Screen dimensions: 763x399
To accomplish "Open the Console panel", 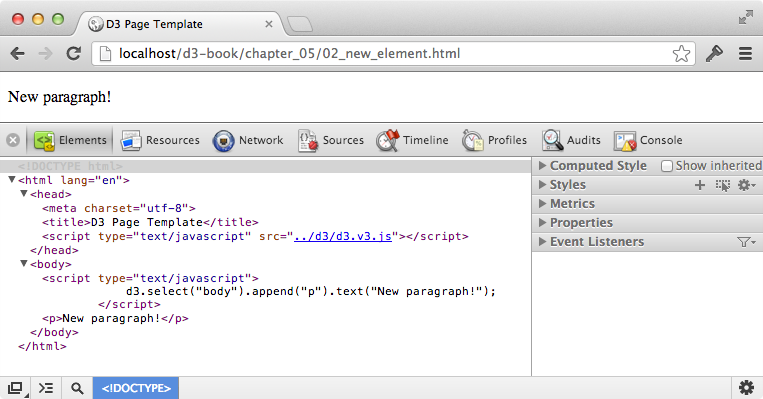I will (648, 140).
